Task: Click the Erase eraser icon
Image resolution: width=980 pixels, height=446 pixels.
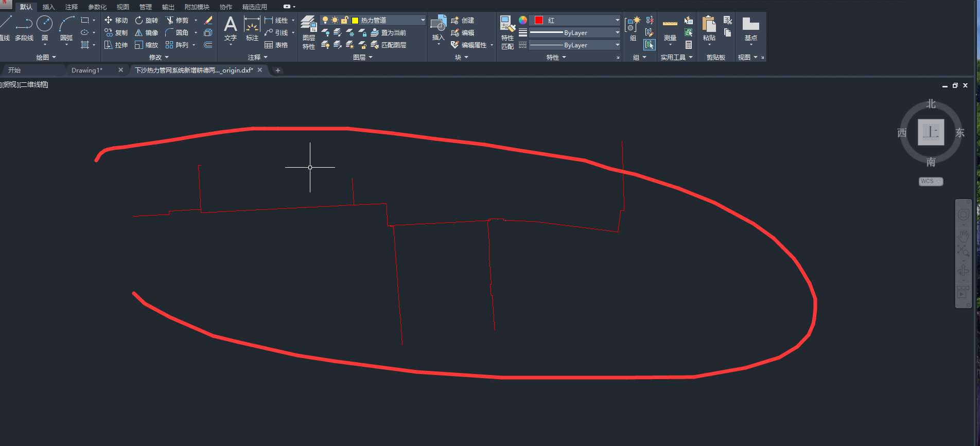Action: pyautogui.click(x=208, y=20)
